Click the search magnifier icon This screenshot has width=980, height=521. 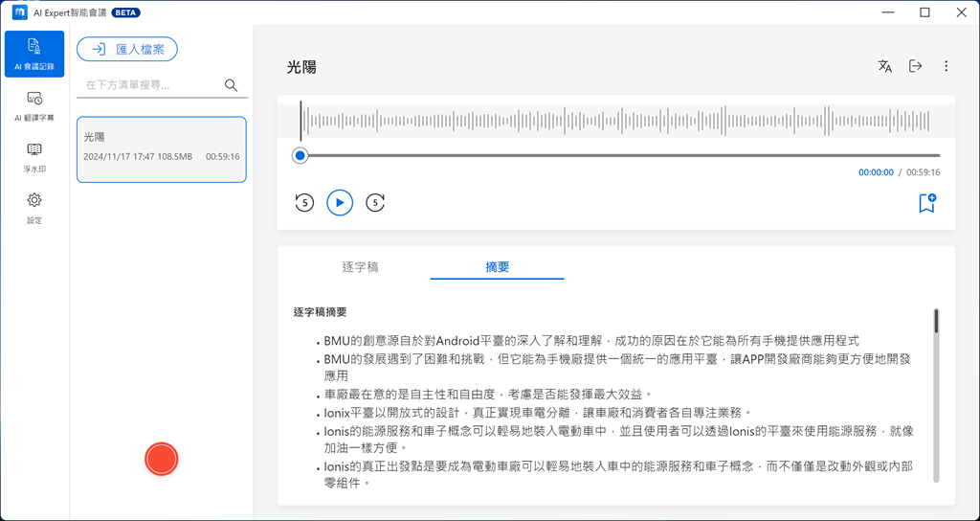tap(231, 85)
